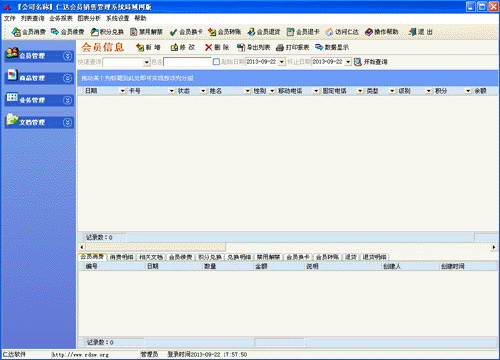500x360 pixels.
Task: Click the 新增 add-member icon
Action: (140, 47)
